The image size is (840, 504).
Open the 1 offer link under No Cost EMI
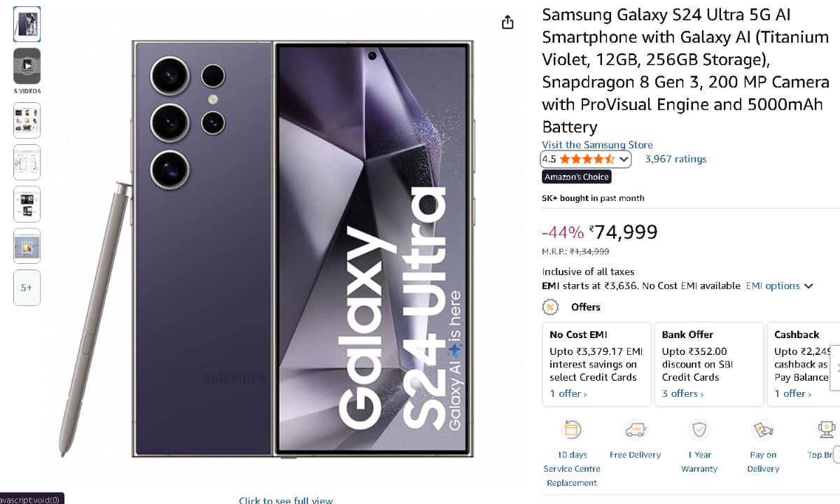pyautogui.click(x=568, y=394)
